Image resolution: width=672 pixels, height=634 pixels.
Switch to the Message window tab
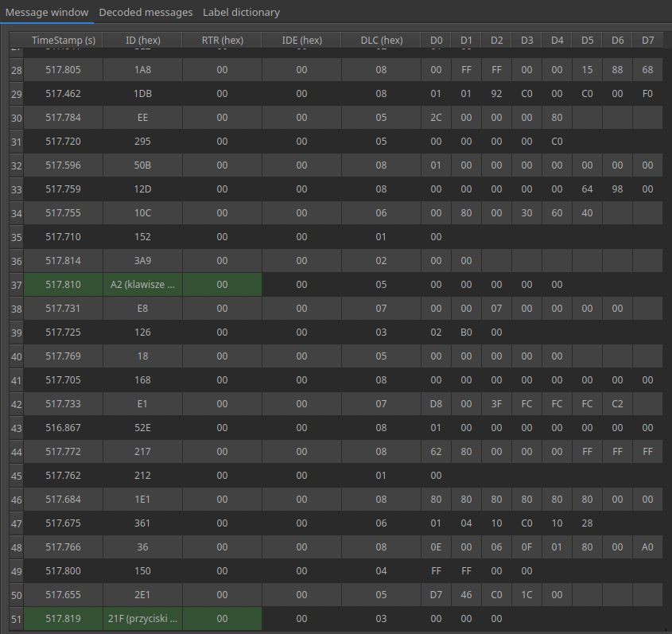click(x=47, y=13)
